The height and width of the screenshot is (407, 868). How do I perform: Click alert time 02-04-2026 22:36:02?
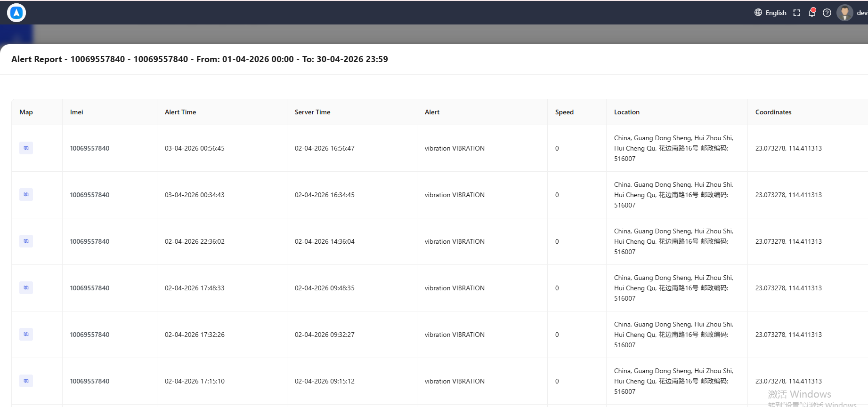(195, 241)
